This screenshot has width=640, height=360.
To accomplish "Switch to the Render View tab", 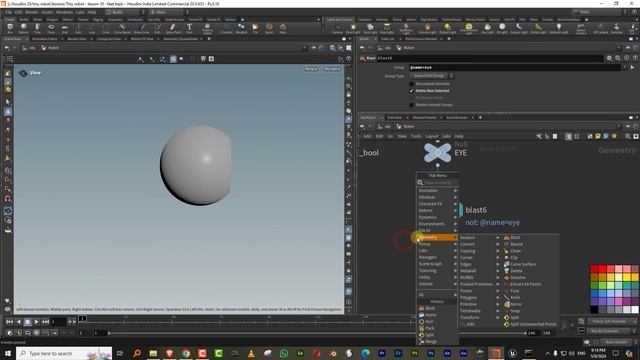I will [76, 39].
